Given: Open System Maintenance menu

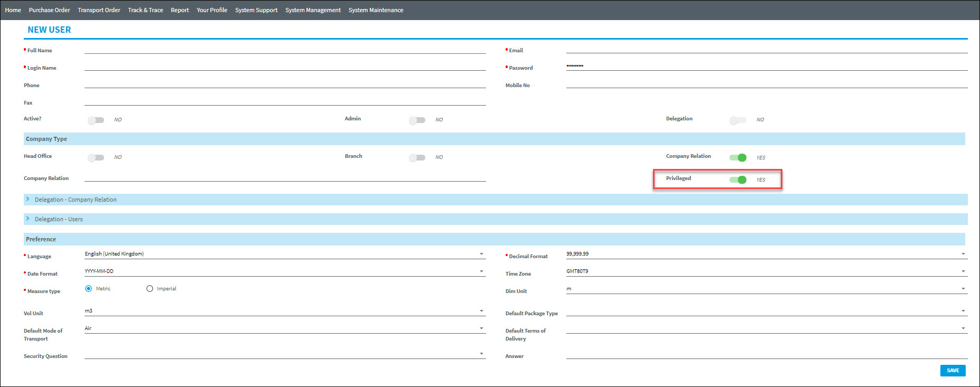Looking at the screenshot, I should (376, 10).
